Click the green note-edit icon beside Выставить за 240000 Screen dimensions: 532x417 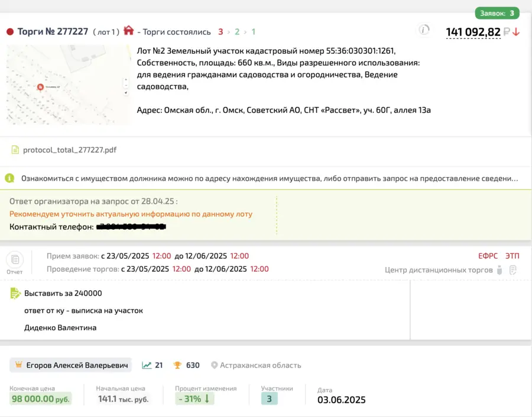pos(15,293)
